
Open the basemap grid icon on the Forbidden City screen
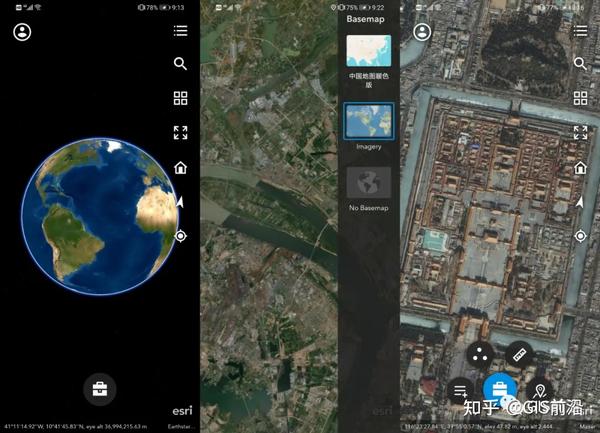click(x=580, y=98)
